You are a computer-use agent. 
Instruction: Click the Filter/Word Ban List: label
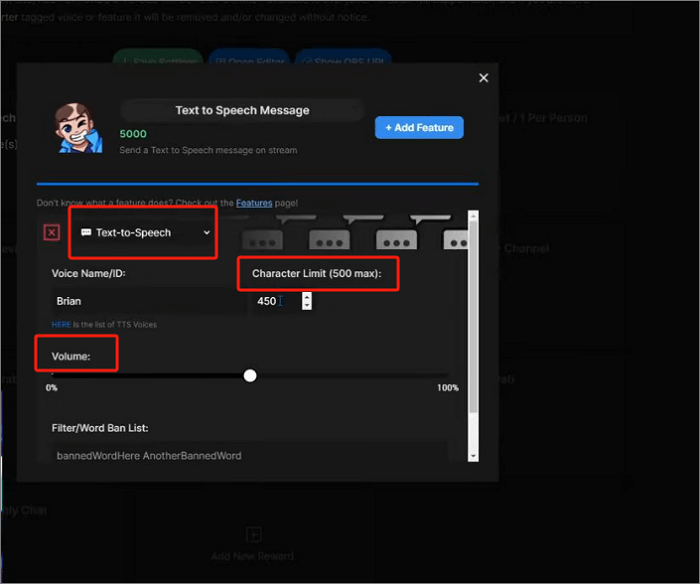click(x=100, y=428)
